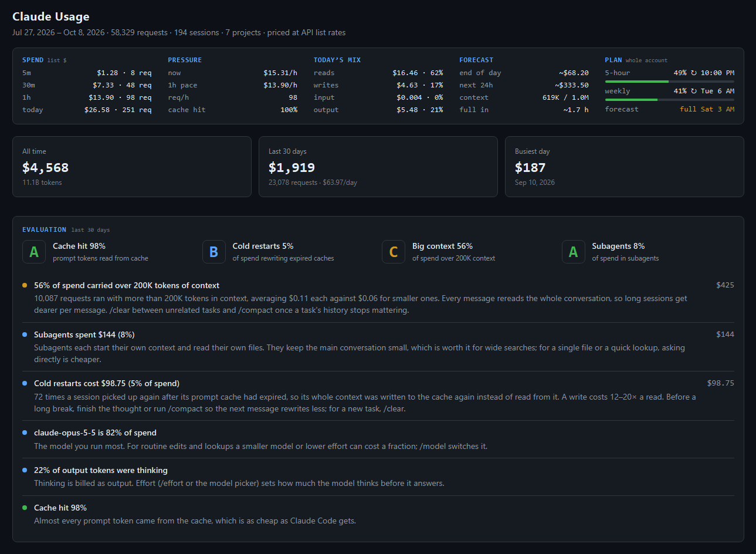The height and width of the screenshot is (554, 756).
Task: Click the 'full Sat 3 AM' forecast value
Action: point(707,109)
